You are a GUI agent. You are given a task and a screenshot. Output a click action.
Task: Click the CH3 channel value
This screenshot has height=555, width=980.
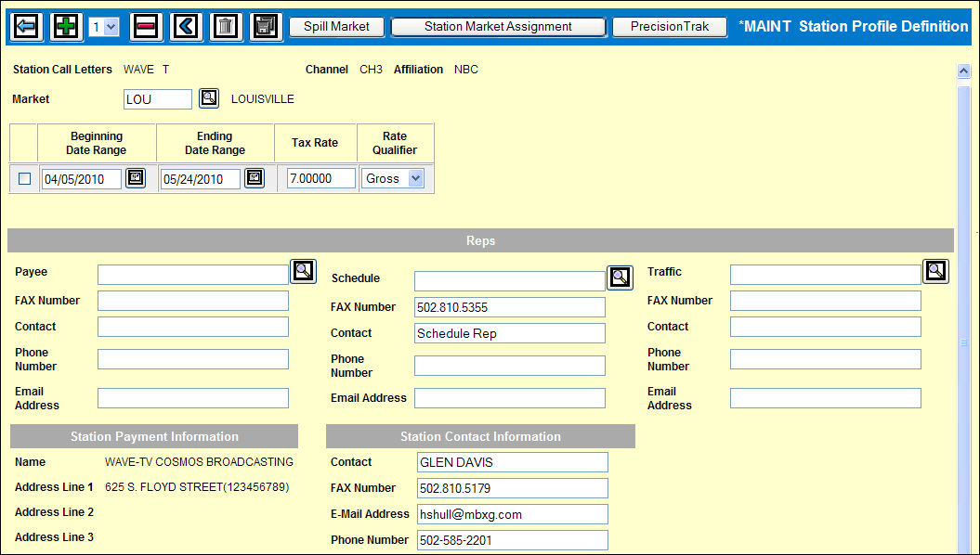[372, 70]
